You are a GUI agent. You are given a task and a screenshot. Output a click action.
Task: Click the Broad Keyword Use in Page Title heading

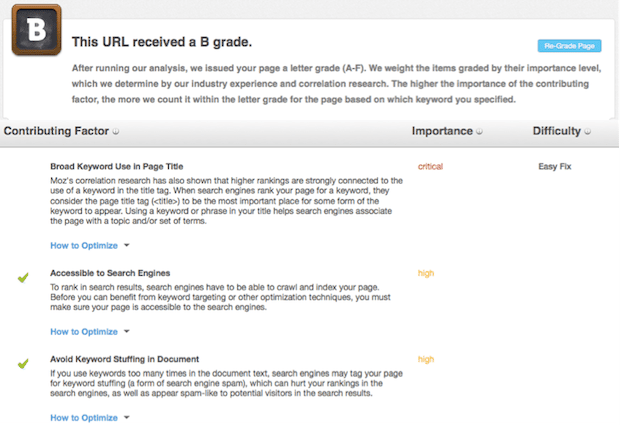130,165
